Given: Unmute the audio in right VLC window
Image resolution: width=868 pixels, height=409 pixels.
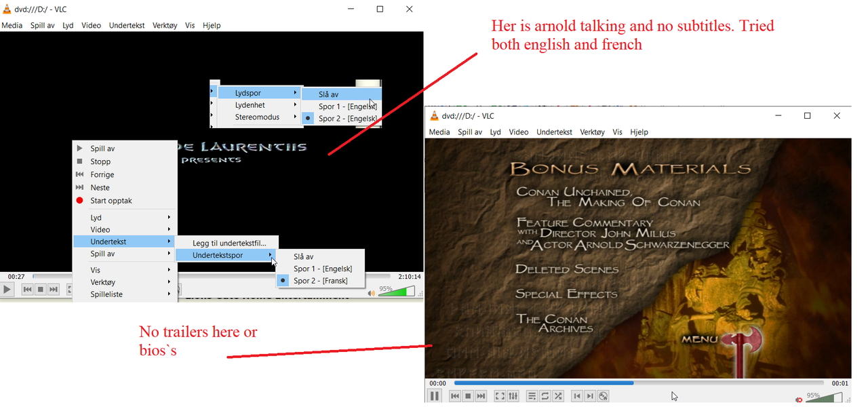Looking at the screenshot, I should (x=800, y=400).
